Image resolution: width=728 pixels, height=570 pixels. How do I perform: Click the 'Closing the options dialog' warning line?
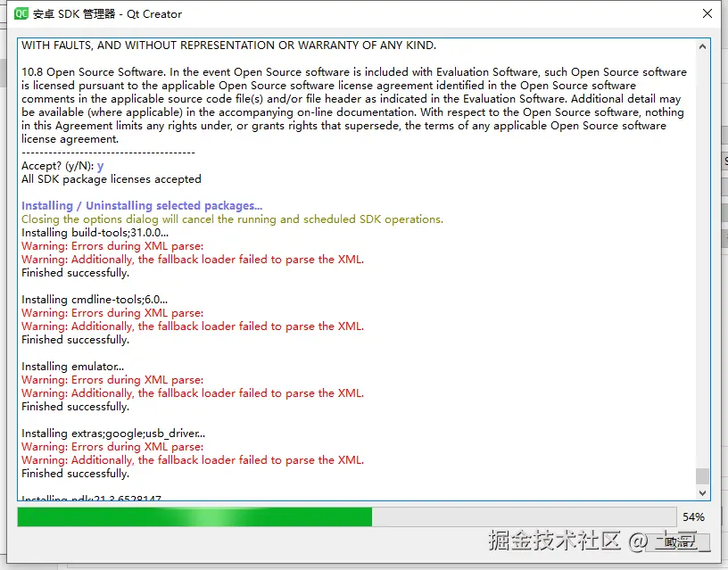pyautogui.click(x=232, y=219)
